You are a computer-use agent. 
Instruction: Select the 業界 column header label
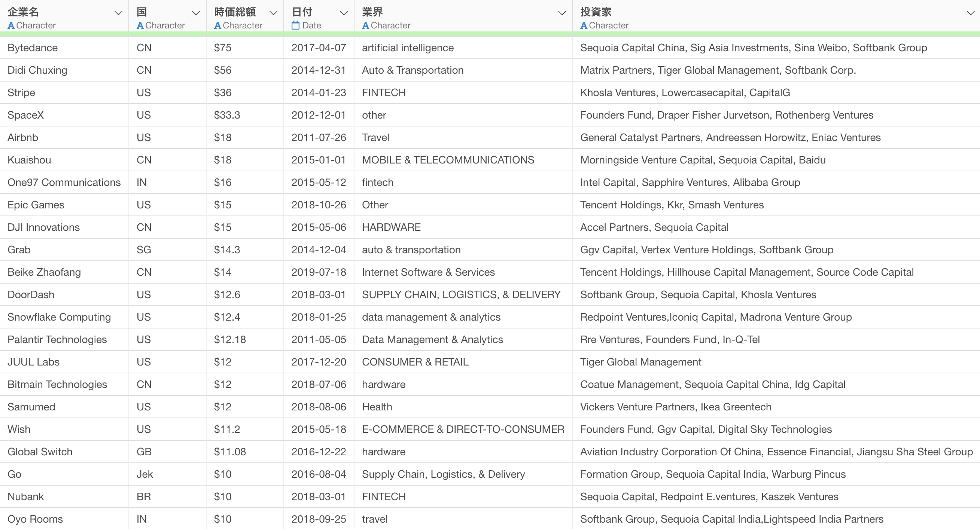coord(372,12)
